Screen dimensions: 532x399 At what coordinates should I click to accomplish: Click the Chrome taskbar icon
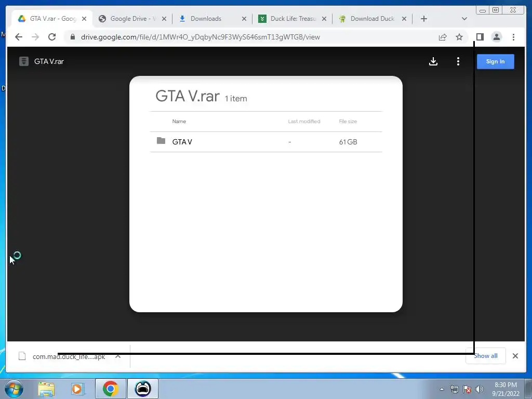111,389
